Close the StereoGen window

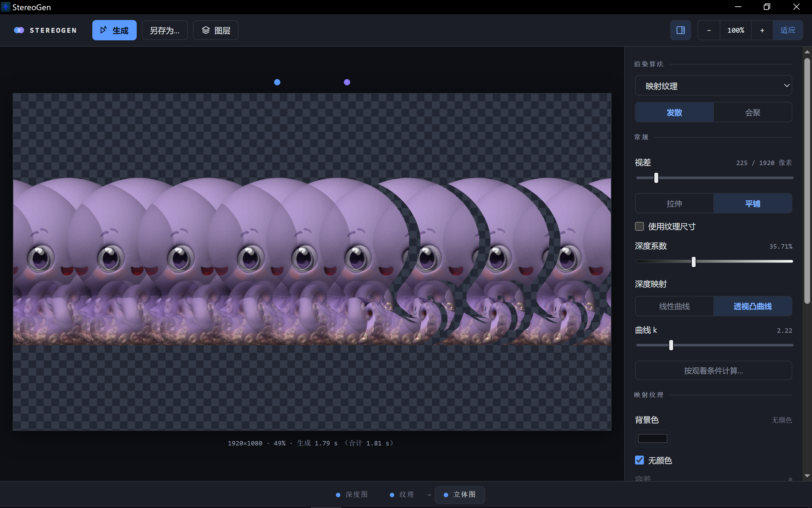click(796, 7)
